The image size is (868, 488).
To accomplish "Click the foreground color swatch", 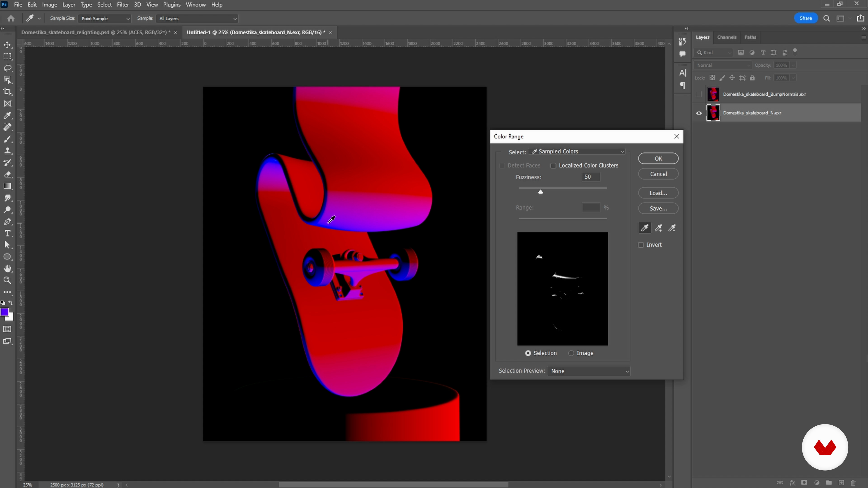I will [x=5, y=312].
